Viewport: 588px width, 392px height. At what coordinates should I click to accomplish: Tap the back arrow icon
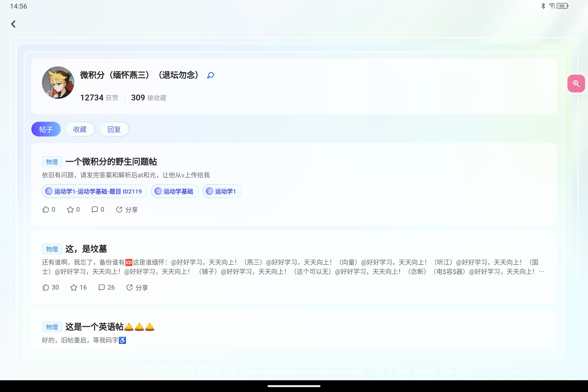(13, 24)
